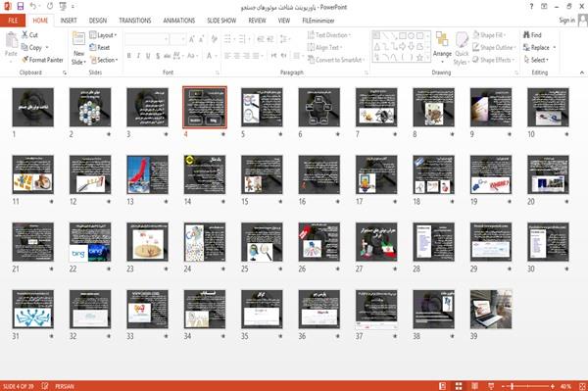Click the Slide Sorter view icon
The width and height of the screenshot is (588, 391).
click(459, 386)
